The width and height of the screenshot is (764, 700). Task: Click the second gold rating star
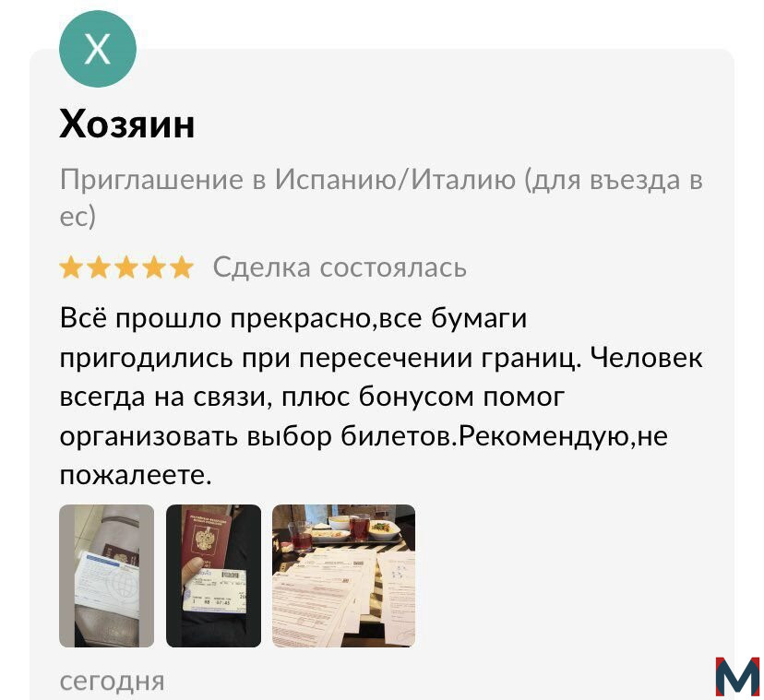click(x=99, y=267)
